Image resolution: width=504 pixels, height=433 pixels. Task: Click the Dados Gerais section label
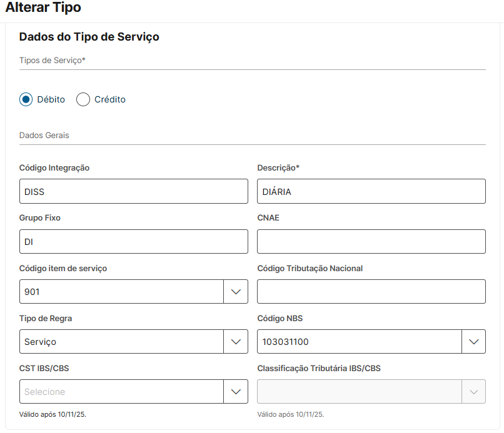(44, 135)
